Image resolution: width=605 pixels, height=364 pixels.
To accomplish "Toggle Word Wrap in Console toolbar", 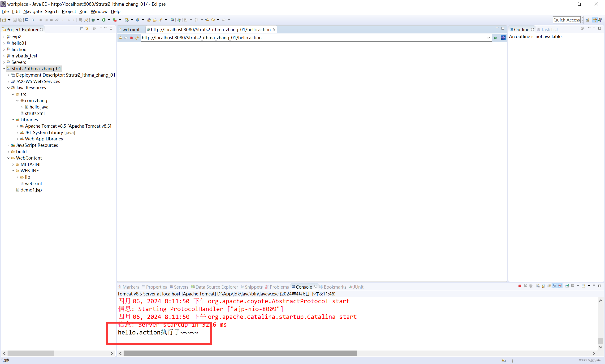I will [x=549, y=286].
